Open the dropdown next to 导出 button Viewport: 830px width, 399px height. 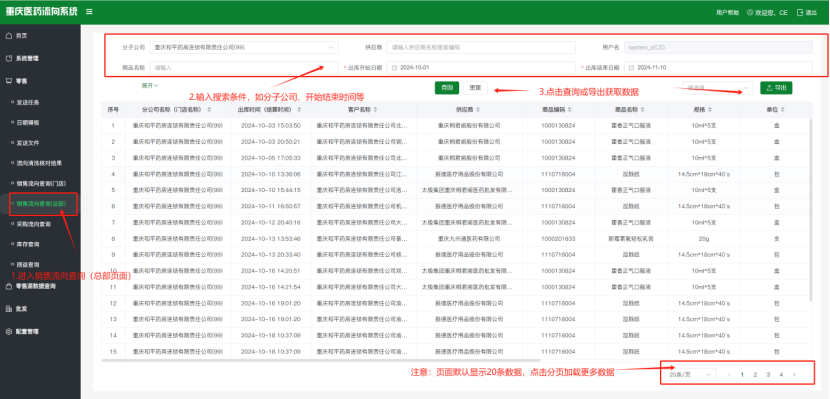click(x=718, y=88)
